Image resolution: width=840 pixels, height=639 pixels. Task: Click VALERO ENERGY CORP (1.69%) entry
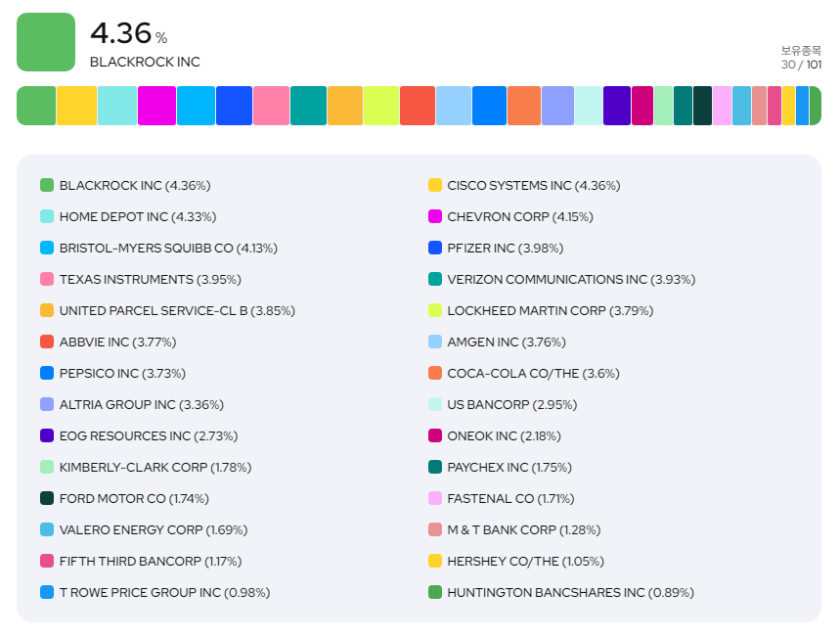click(x=144, y=530)
